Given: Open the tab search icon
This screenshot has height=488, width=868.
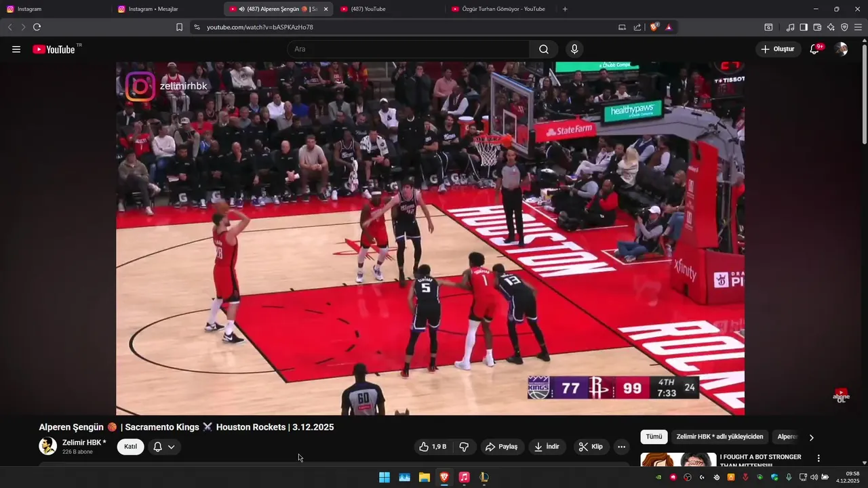Looking at the screenshot, I should 768,27.
